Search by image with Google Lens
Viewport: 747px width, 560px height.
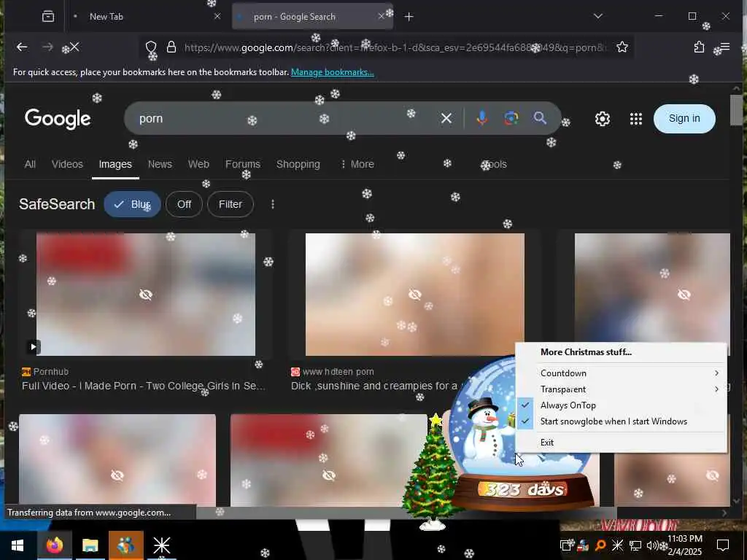pos(511,118)
